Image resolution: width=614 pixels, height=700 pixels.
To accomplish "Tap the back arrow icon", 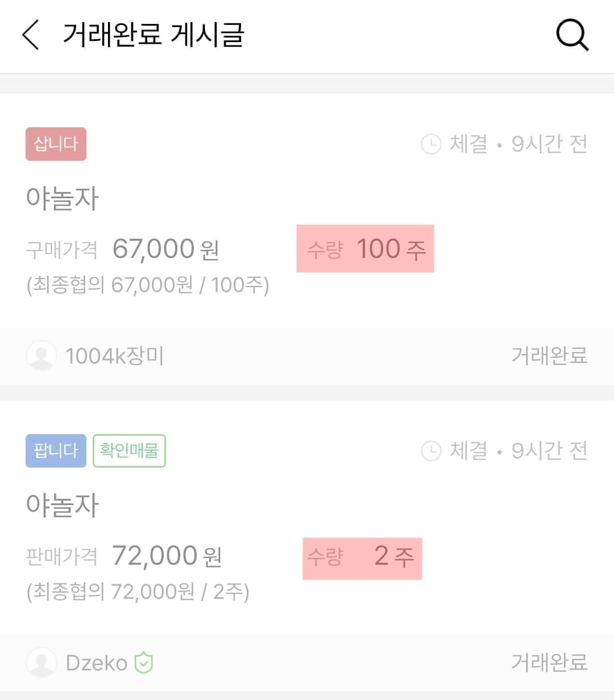I will point(31,35).
